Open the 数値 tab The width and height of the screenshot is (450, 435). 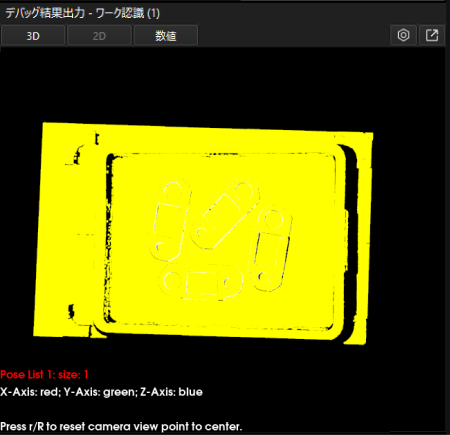click(166, 35)
